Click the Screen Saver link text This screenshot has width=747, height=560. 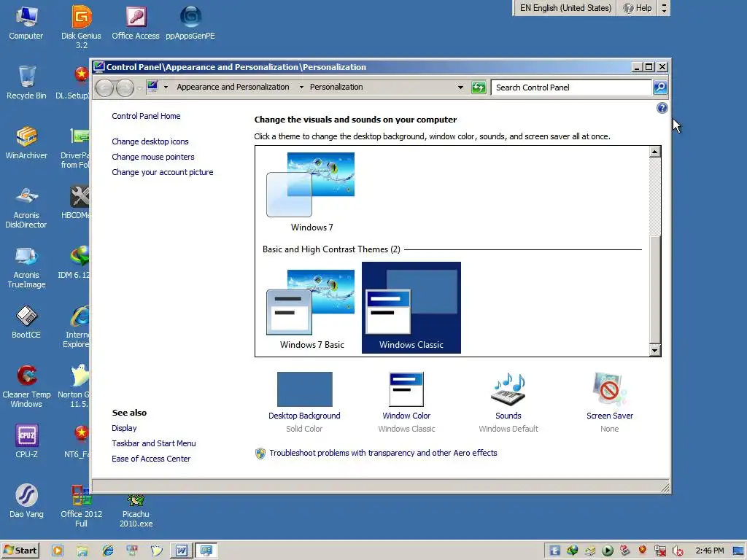click(610, 416)
